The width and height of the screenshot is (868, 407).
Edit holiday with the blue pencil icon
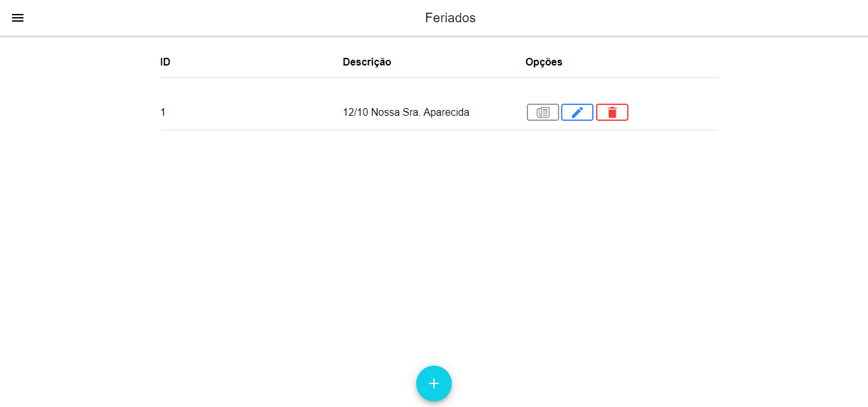(577, 113)
